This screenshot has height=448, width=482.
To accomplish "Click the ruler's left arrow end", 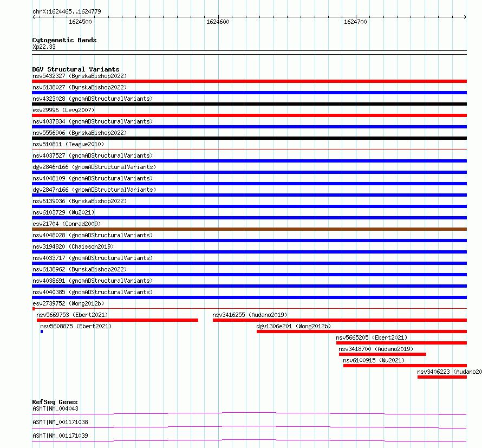I will coord(34,17).
